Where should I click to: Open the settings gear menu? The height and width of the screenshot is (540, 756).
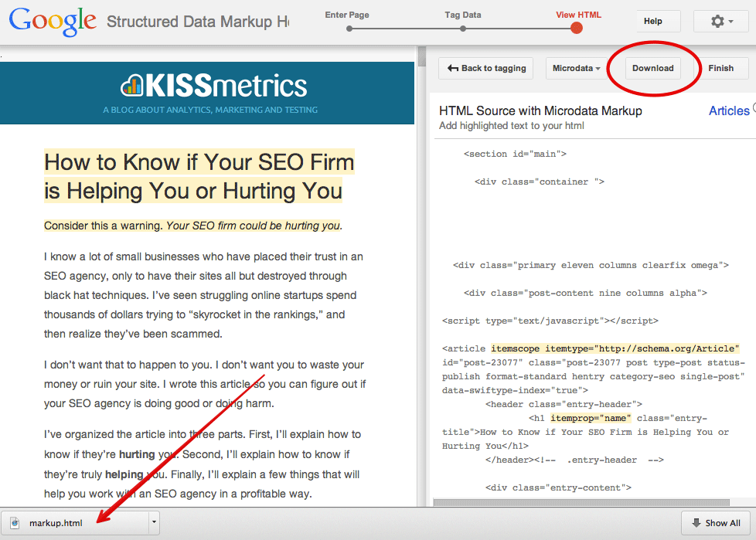pos(720,21)
